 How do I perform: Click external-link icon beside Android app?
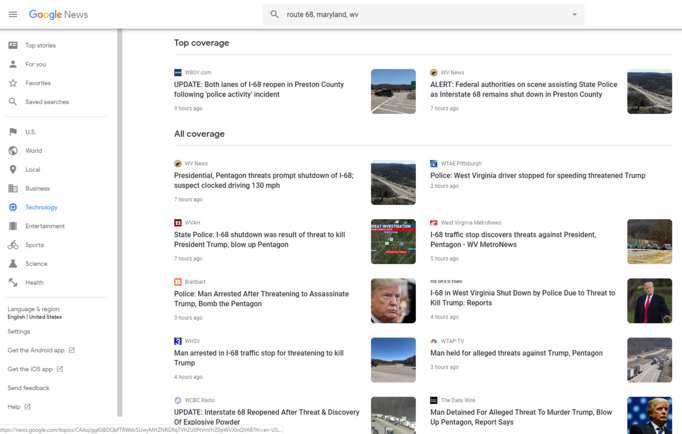pos(72,350)
